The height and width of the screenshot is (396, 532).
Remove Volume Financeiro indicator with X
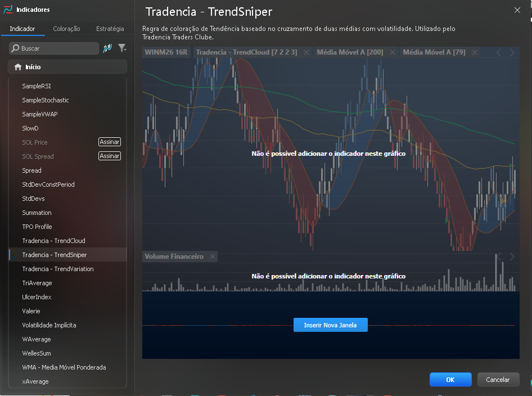click(x=213, y=256)
